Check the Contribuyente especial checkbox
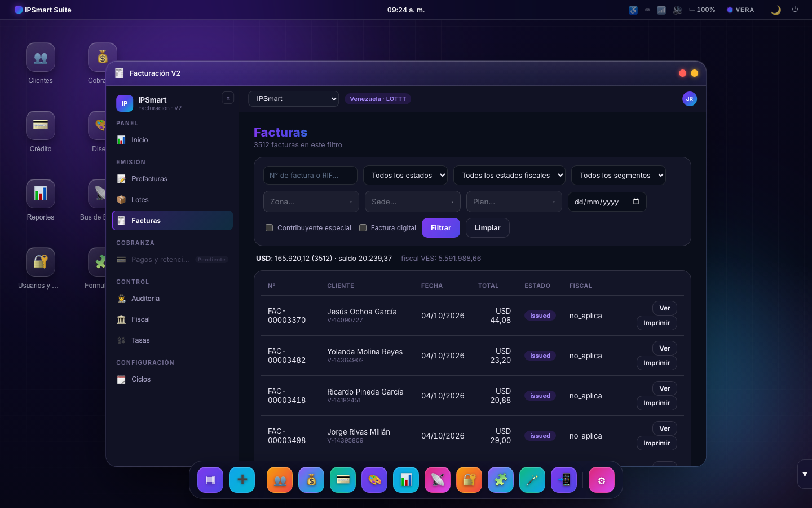The height and width of the screenshot is (508, 812). click(270, 228)
